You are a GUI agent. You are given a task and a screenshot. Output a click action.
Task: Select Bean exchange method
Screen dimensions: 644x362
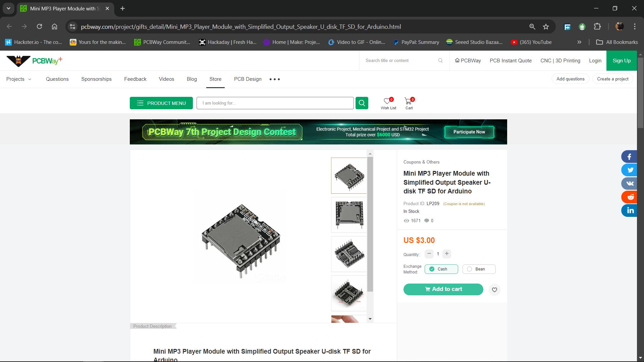[x=479, y=269]
